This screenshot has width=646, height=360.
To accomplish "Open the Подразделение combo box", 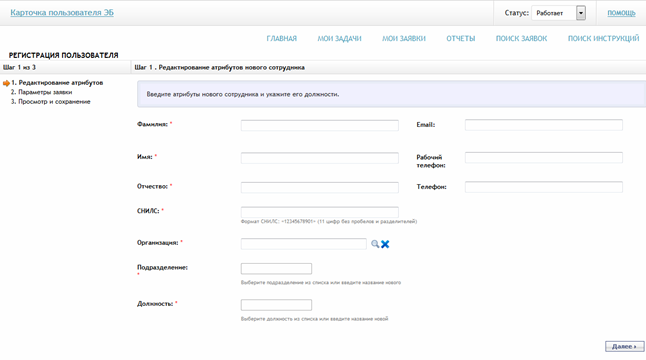I will click(276, 269).
